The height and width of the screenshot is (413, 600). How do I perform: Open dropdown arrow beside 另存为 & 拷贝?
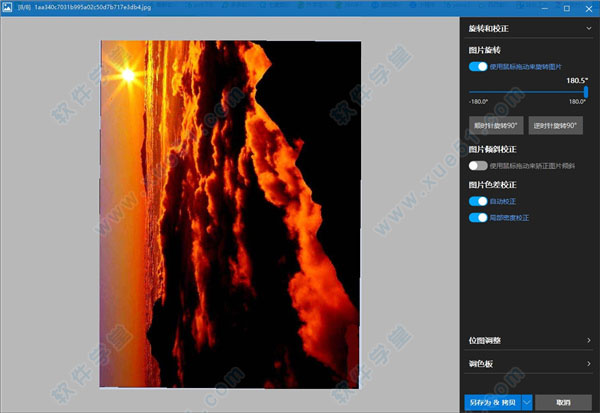tap(527, 402)
